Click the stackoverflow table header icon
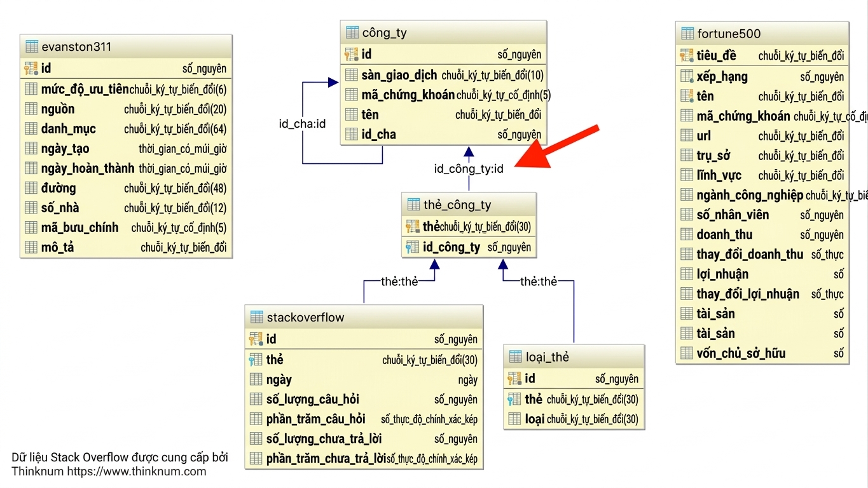This screenshot has width=868, height=488. coord(257,317)
